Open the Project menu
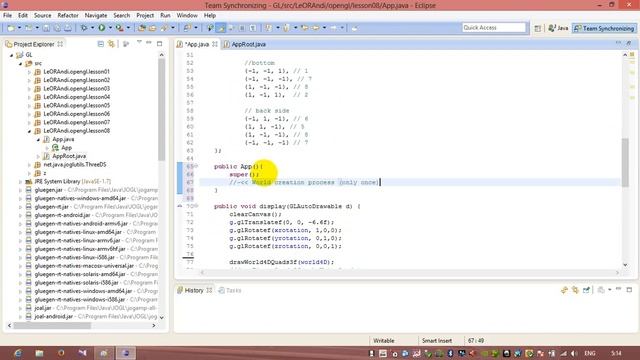Screen dimensions: 640x360 [x=145, y=16]
